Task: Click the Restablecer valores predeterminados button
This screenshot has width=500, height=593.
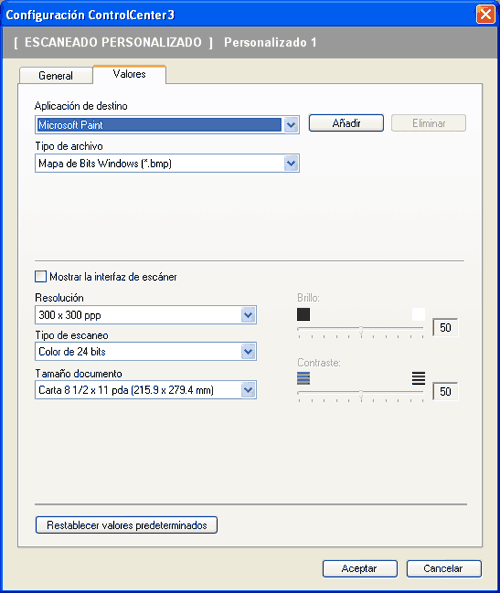Action: click(126, 525)
